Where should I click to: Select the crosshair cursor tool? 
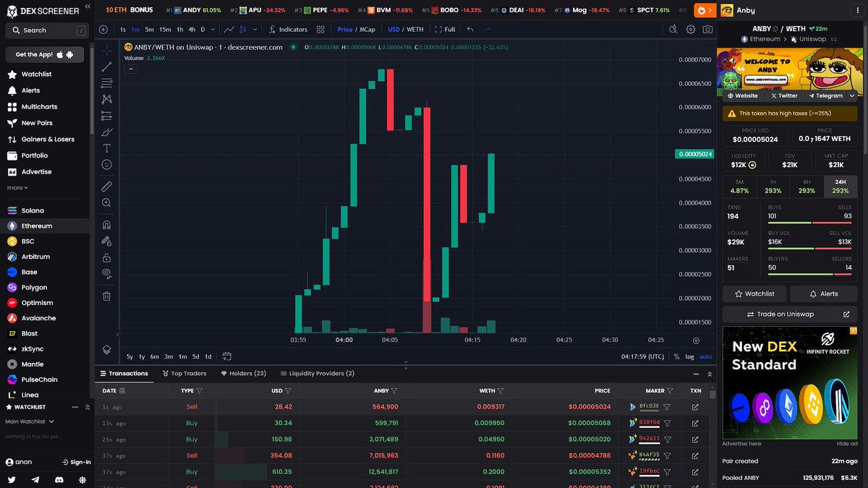pyautogui.click(x=106, y=50)
